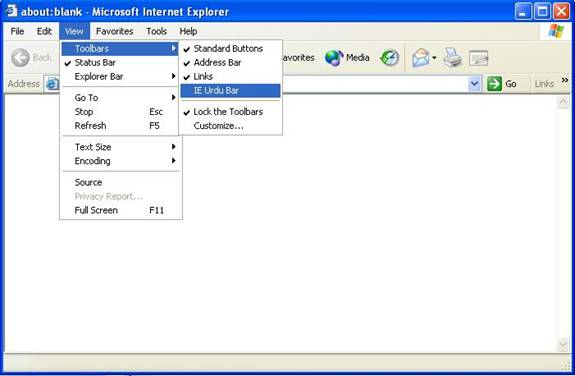Open the History clock icon
The width and height of the screenshot is (575, 376).
click(x=389, y=58)
